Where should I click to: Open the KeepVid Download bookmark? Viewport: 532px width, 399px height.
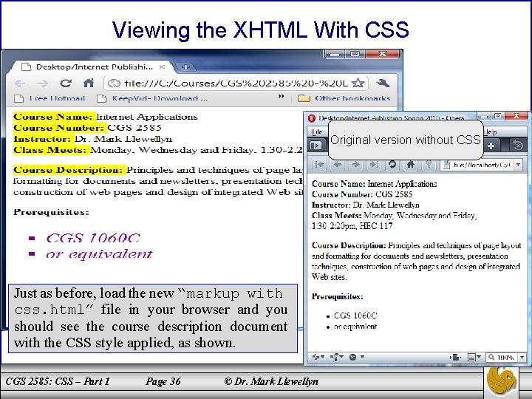coord(152,99)
